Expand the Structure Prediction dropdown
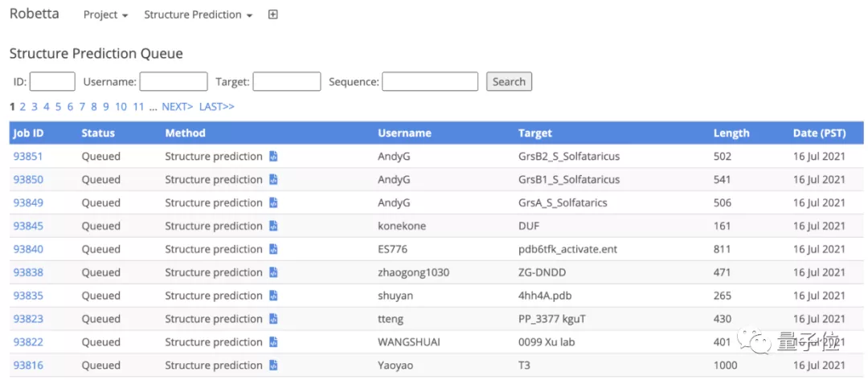The image size is (868, 380). coord(198,14)
